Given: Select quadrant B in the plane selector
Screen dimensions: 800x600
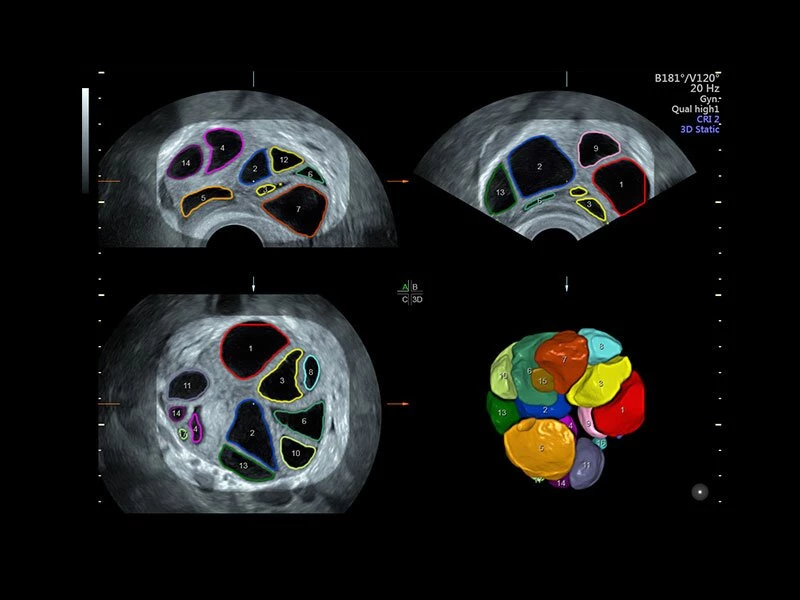Looking at the screenshot, I should click(x=417, y=286).
